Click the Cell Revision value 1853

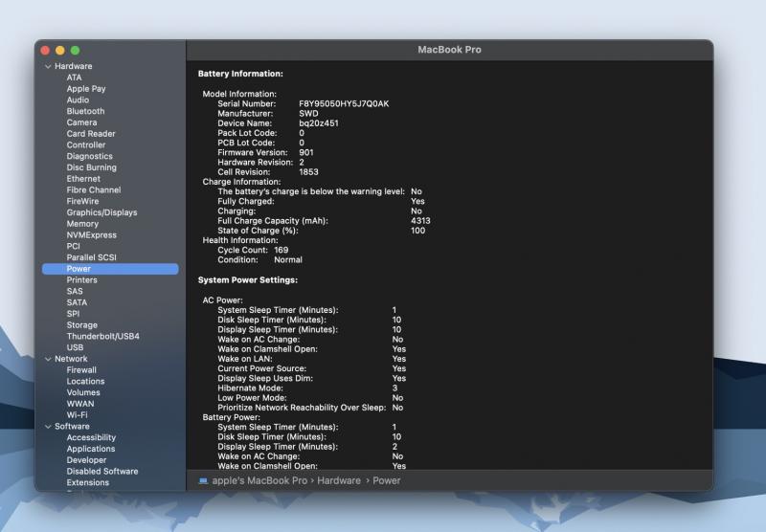tap(308, 172)
